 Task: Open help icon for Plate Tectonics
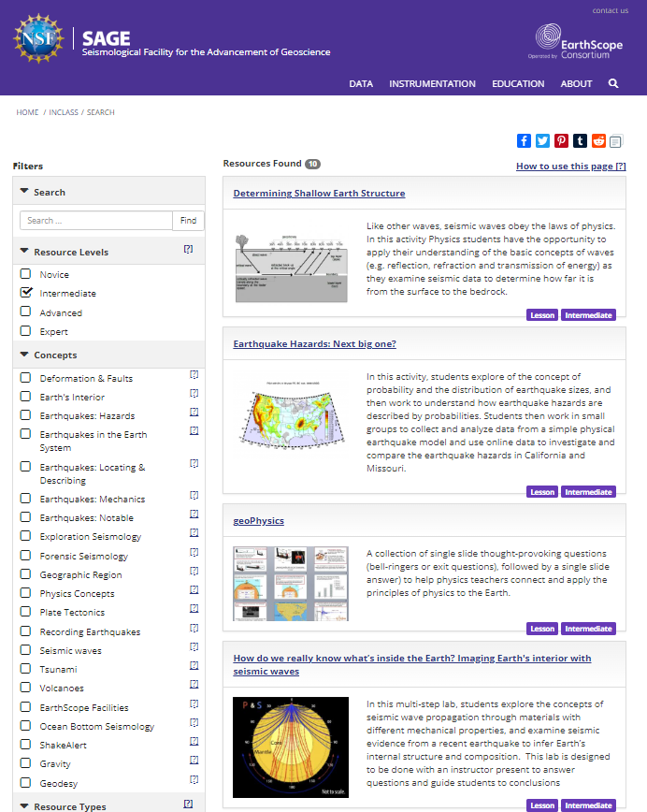[x=194, y=608]
